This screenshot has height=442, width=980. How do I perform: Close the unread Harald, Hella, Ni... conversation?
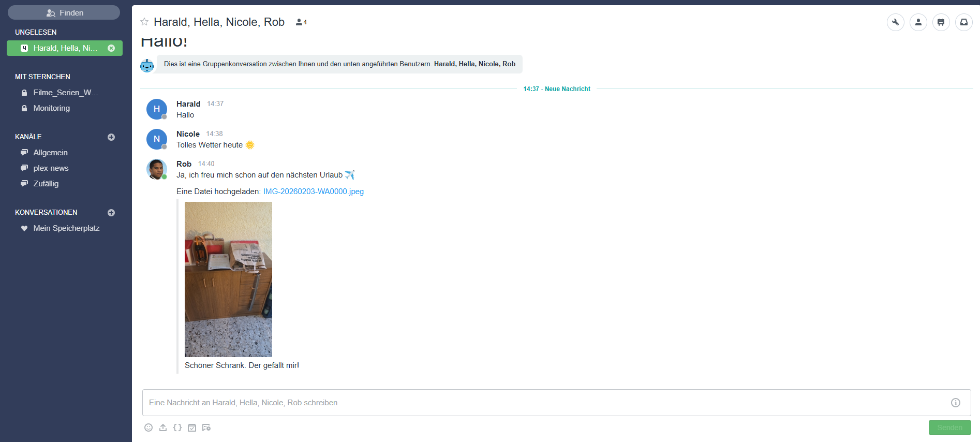111,48
